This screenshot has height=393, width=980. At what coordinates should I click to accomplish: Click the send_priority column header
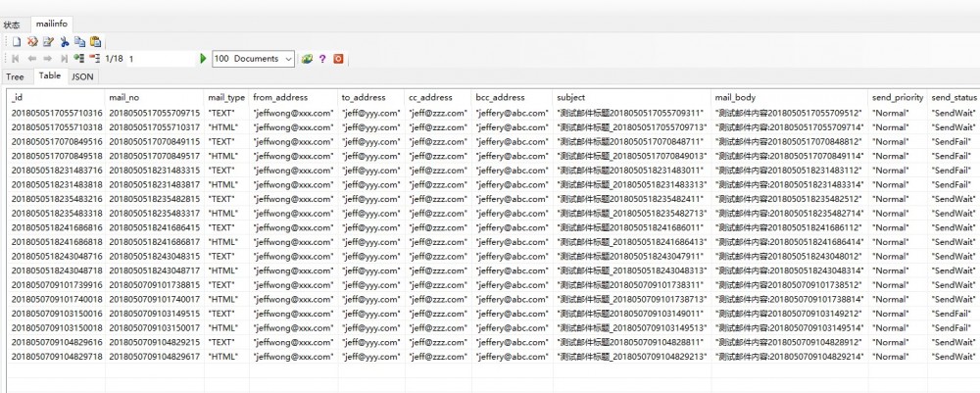click(x=898, y=97)
